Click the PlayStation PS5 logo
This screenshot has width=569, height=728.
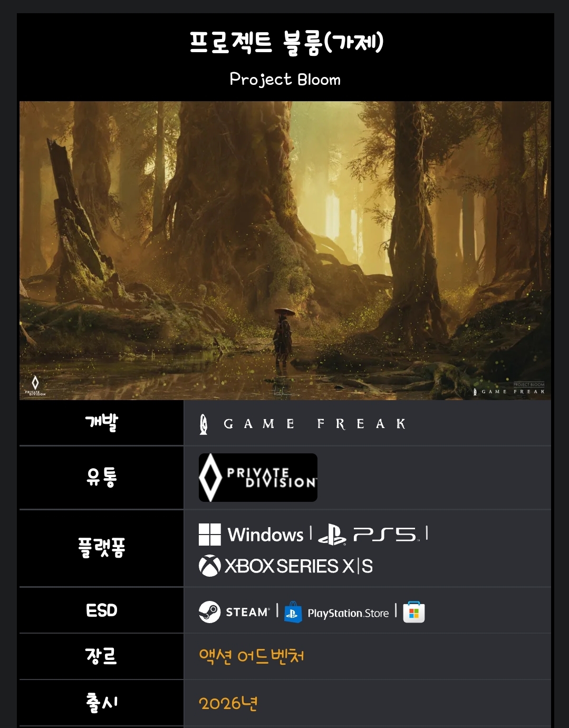click(368, 535)
